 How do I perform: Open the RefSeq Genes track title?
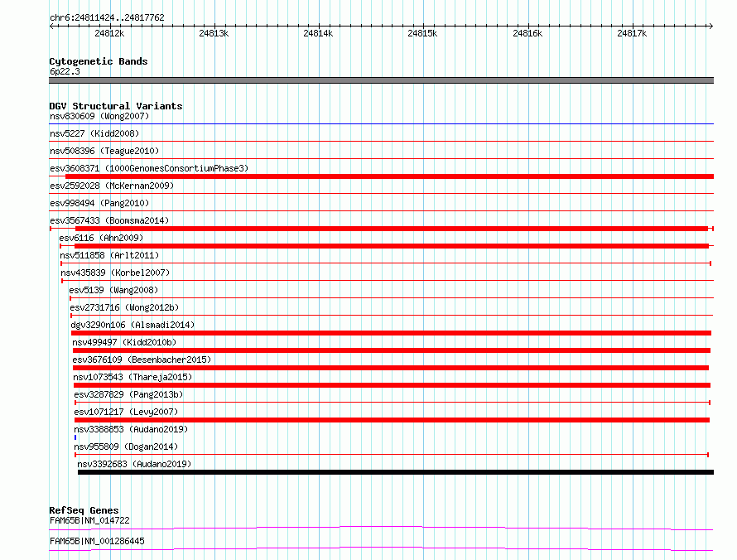pos(84,510)
